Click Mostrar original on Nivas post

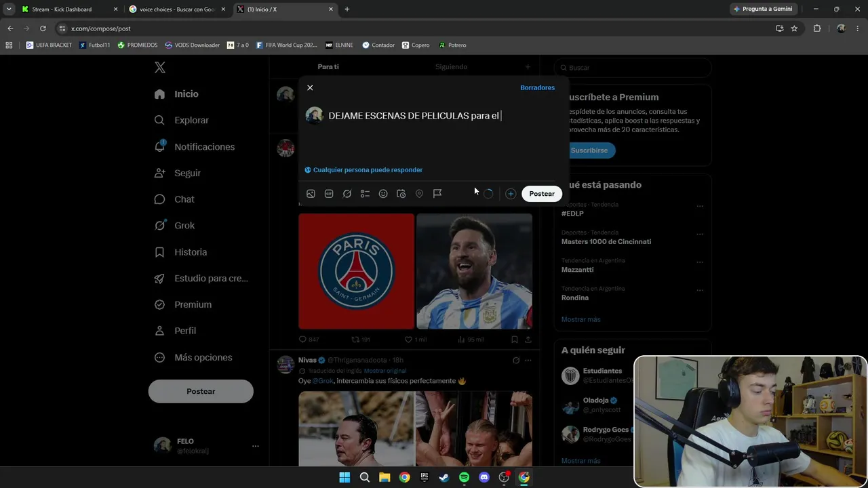(x=385, y=371)
